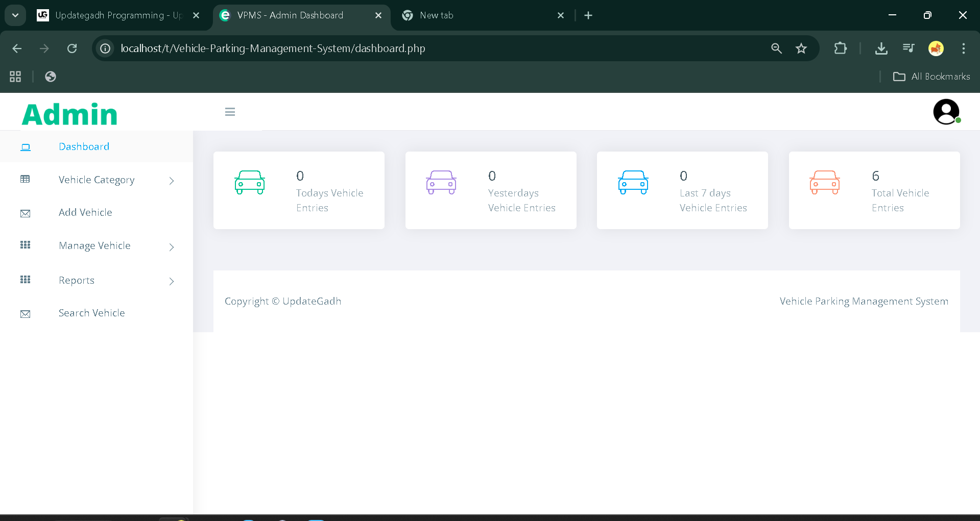980x521 pixels.
Task: Click the purple car icon for yesterday's entries
Action: click(x=441, y=183)
